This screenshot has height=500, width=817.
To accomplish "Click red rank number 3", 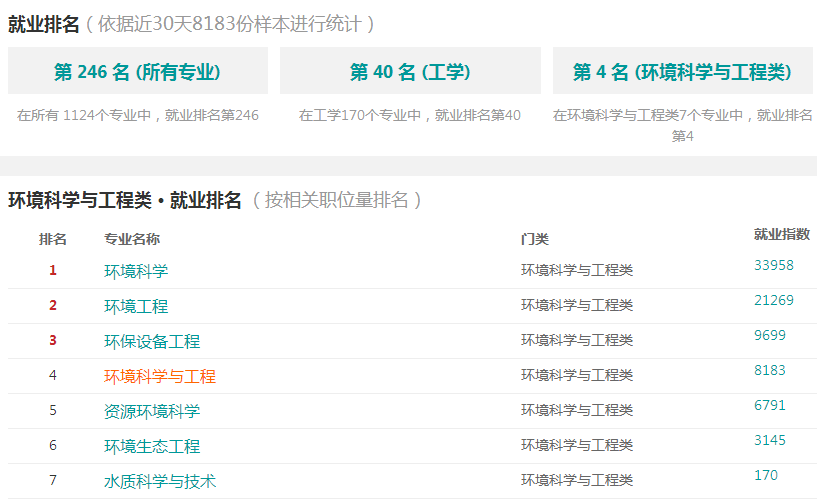I will coord(53,340).
